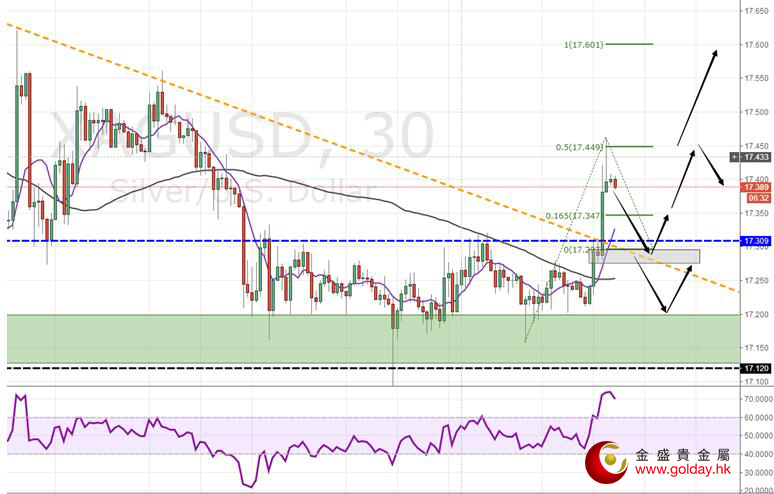Click the 30.0000 RSI scale label
774x494 pixels.
click(759, 472)
